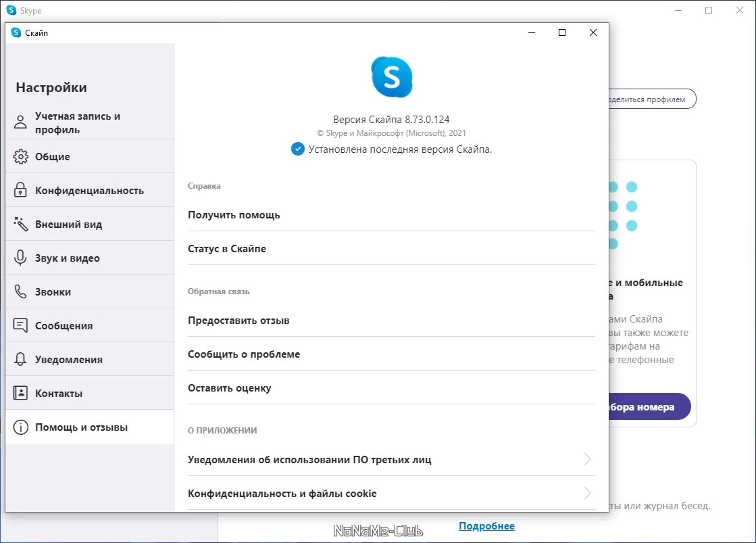The height and width of the screenshot is (543, 756).
Task: Click the contact card icon next to Контакты
Action: tap(20, 393)
